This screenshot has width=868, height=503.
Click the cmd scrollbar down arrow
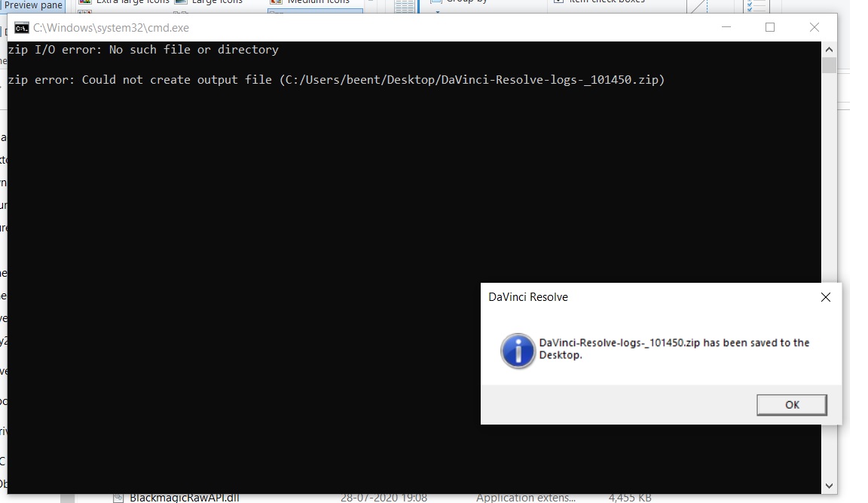click(x=829, y=486)
